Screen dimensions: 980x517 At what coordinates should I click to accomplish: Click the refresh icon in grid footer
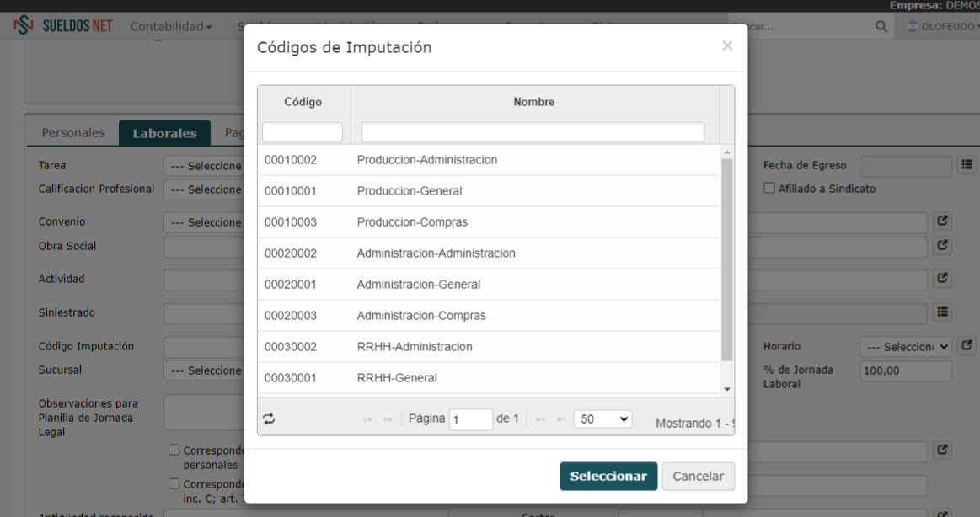coord(269,419)
